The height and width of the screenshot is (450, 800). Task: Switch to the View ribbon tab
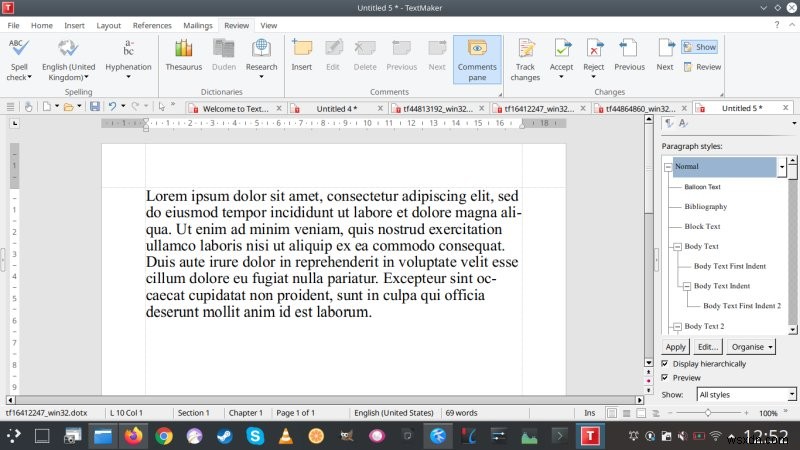pyautogui.click(x=268, y=26)
